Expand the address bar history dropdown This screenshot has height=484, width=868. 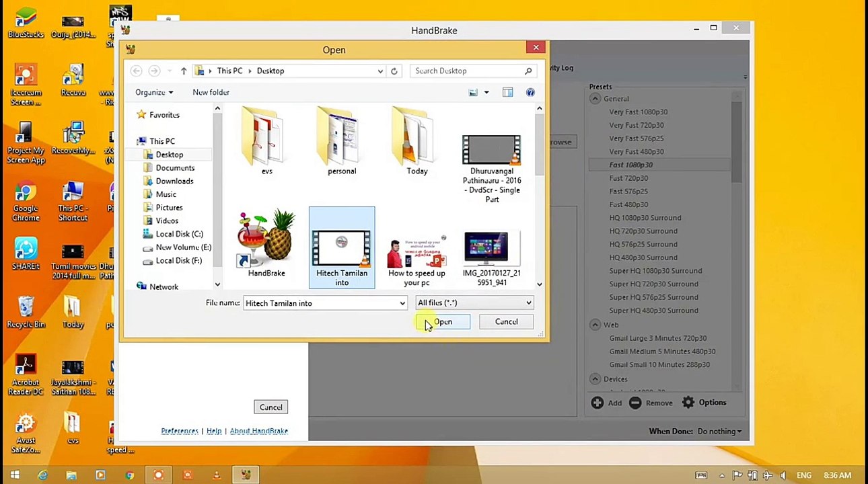pyautogui.click(x=380, y=71)
